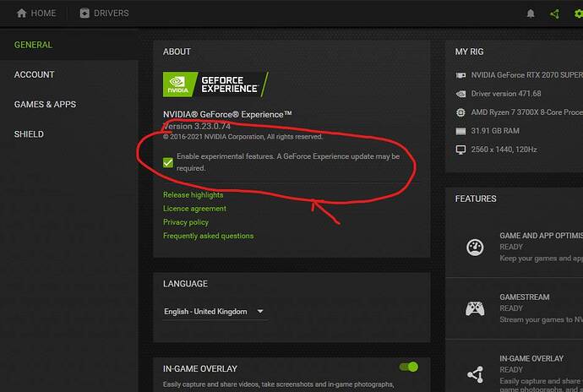
Task: Click the 2016-2021 NVIDIA Corporation copyright text
Action: click(242, 137)
